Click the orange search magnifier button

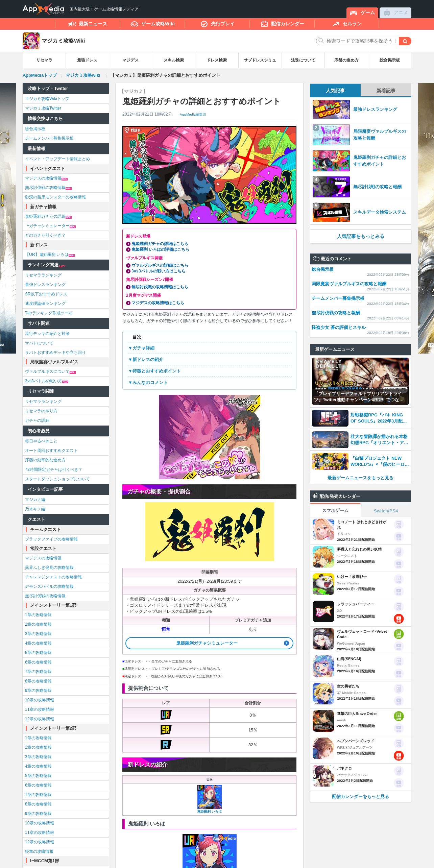point(405,41)
